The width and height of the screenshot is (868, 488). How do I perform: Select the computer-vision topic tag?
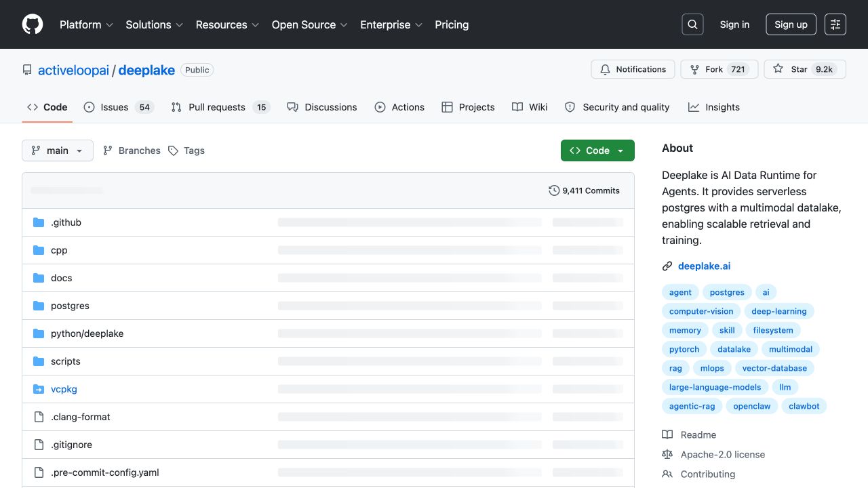(x=701, y=311)
